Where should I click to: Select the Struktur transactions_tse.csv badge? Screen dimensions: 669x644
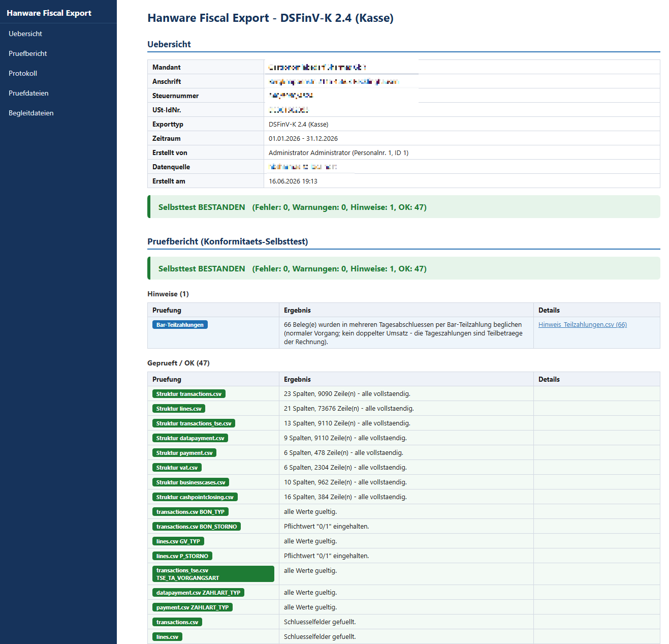(194, 423)
